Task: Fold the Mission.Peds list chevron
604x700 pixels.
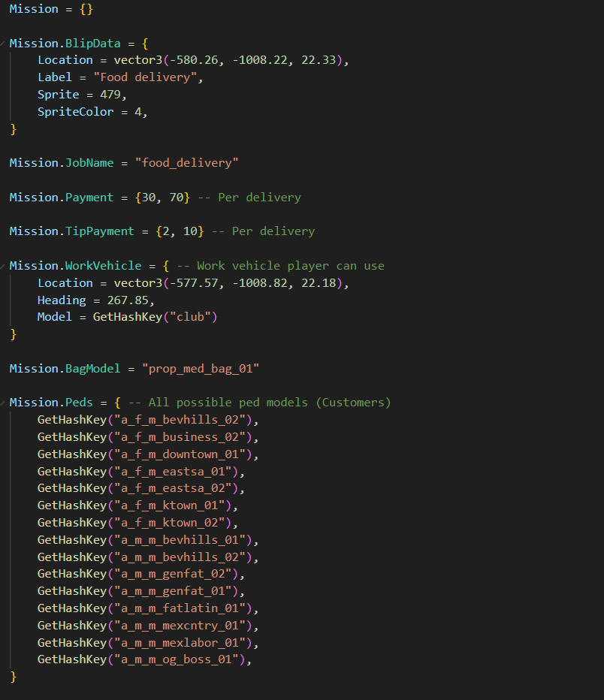Action: (4, 402)
